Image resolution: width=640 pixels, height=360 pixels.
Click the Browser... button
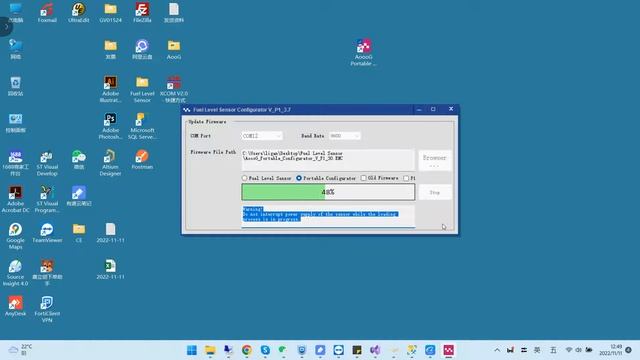435,160
